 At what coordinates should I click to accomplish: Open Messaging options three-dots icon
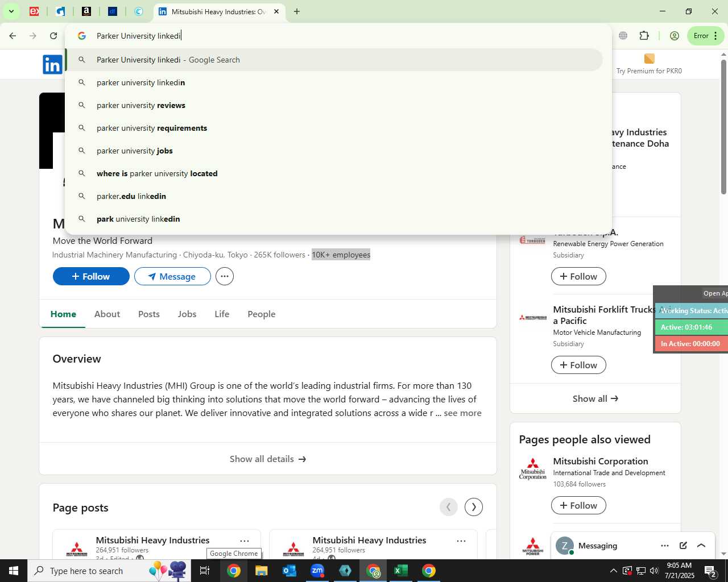pyautogui.click(x=665, y=546)
